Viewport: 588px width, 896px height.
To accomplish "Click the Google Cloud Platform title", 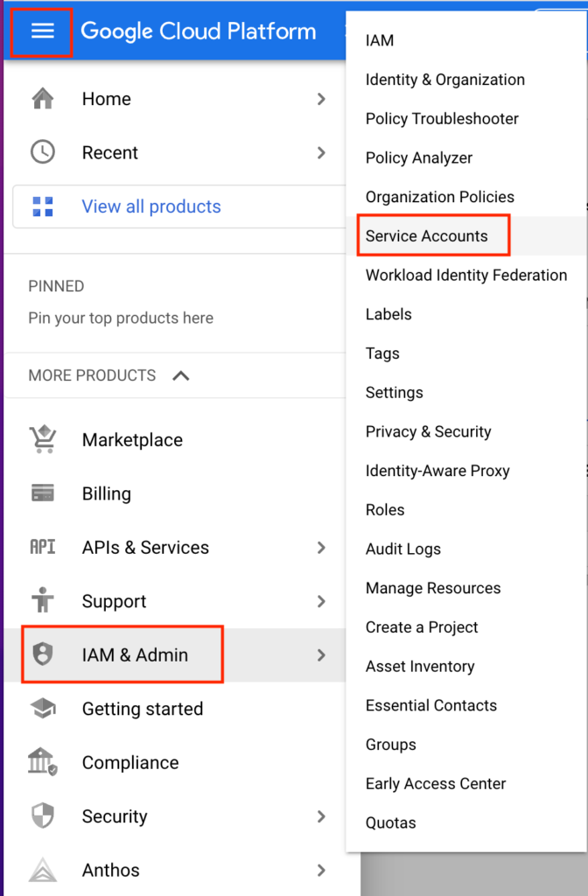I will (199, 31).
